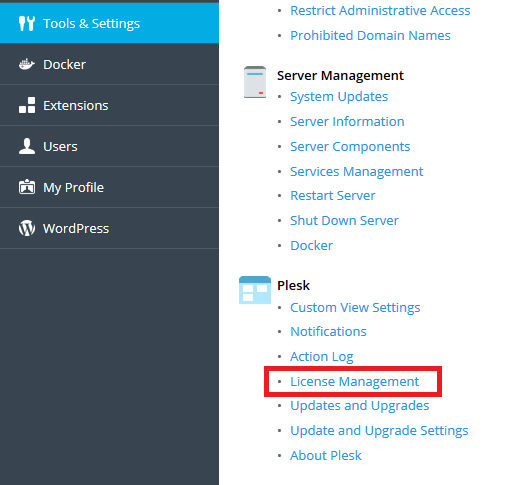
Task: Open System Updates link
Action: (x=339, y=97)
